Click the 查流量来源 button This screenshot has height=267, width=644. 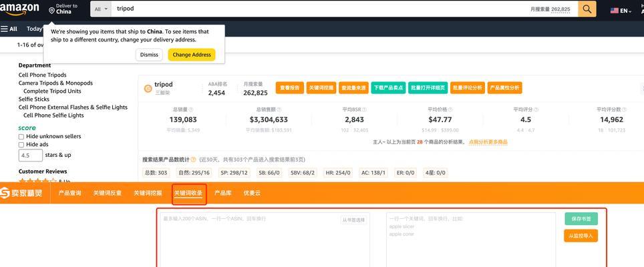pos(353,87)
